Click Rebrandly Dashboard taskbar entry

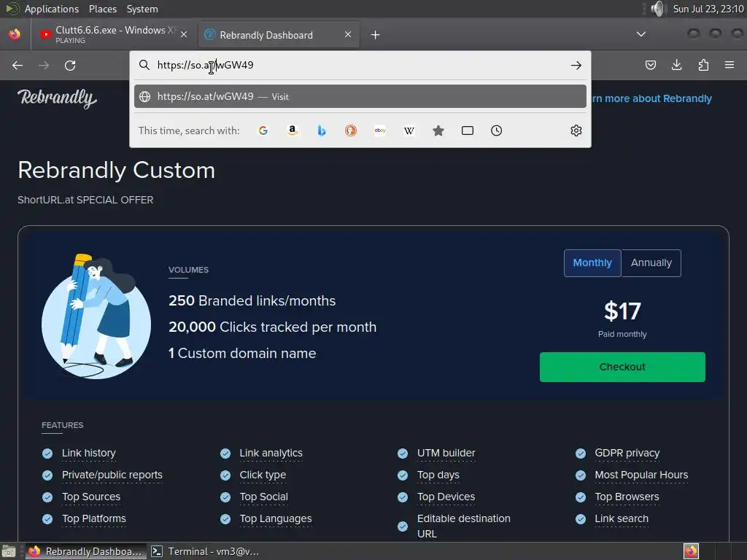click(x=86, y=551)
